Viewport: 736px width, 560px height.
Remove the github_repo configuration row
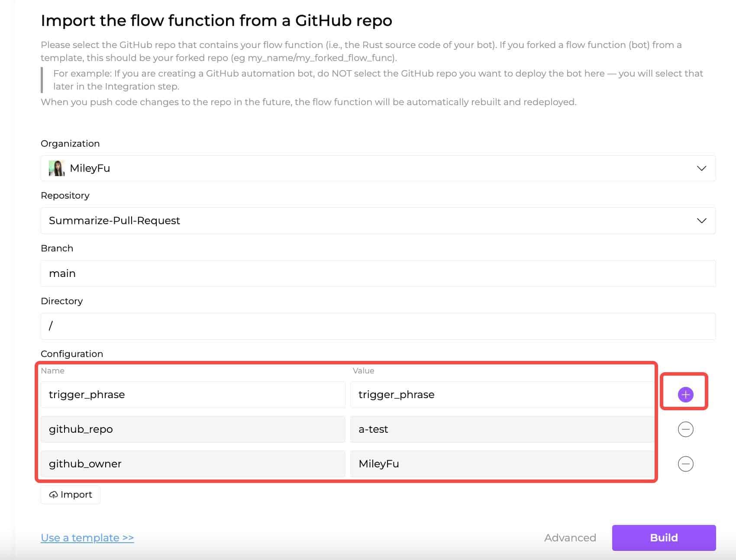click(685, 429)
